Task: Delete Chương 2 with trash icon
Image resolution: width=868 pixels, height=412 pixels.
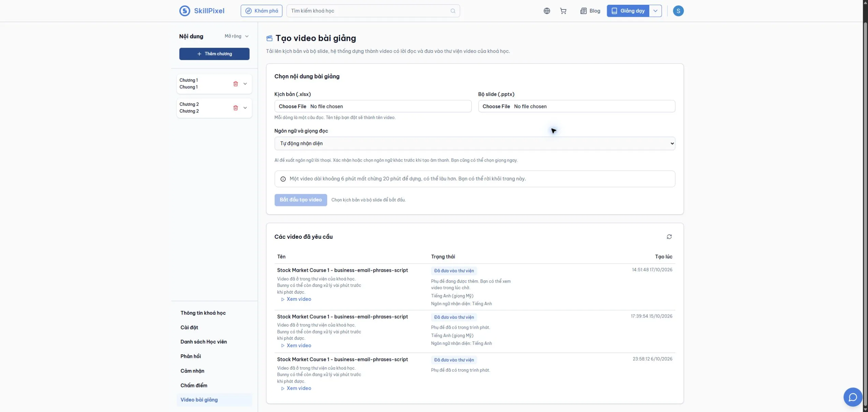Action: click(x=235, y=108)
